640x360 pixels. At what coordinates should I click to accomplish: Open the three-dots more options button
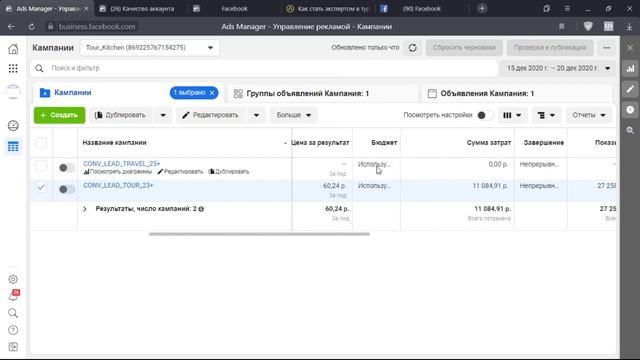click(607, 48)
